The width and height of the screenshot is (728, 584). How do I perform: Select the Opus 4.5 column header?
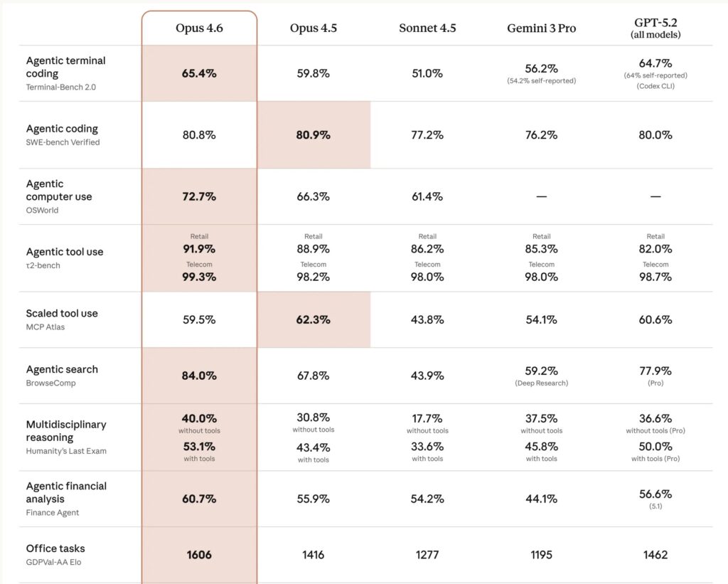314,28
